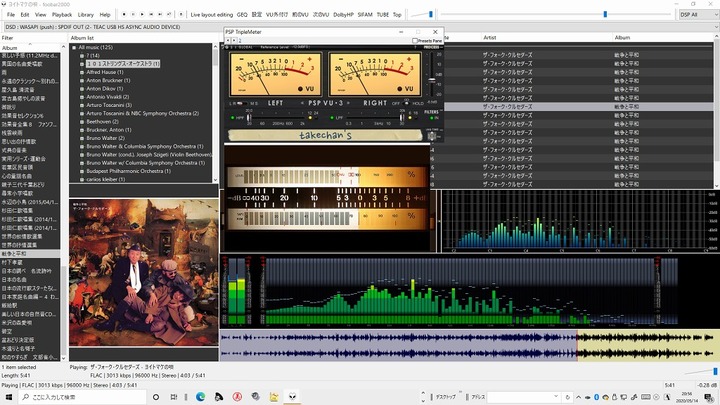Viewport: 720px width, 405px height.
Task: Expand Anton Bruckner (1) tree node
Action: coord(82,80)
